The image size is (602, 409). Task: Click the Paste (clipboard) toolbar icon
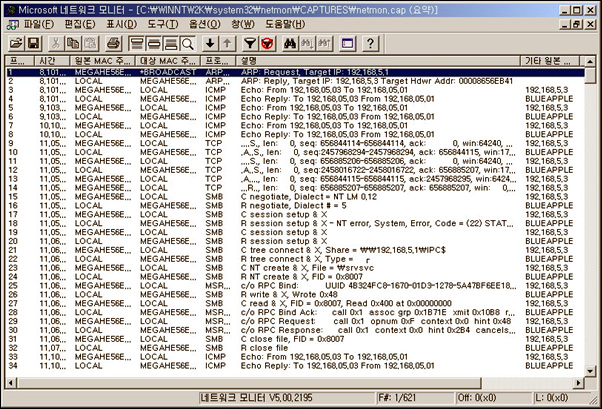90,43
